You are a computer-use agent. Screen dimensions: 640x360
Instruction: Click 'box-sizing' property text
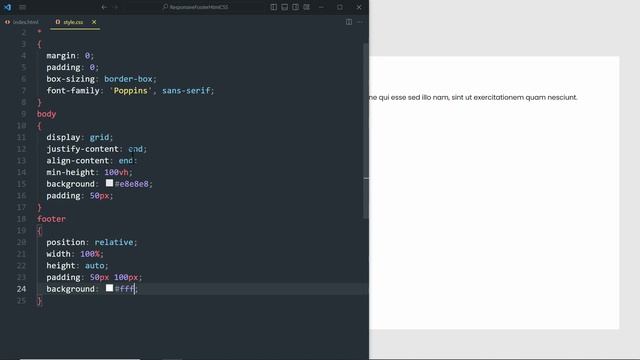[70, 79]
